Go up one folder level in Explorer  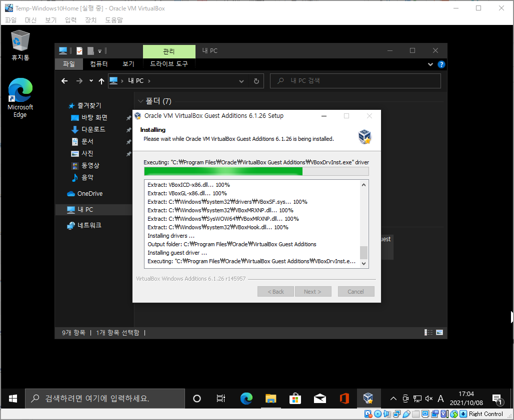101,81
